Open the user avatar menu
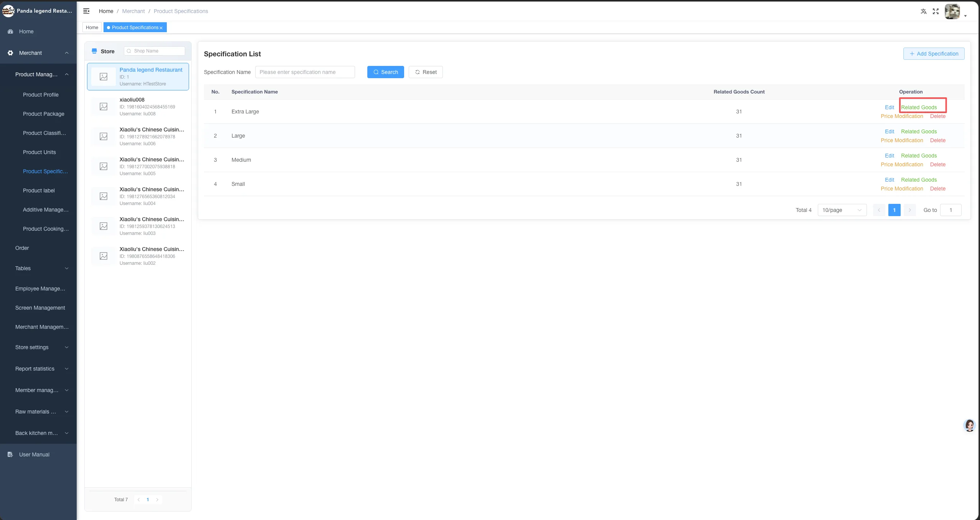 [x=952, y=11]
